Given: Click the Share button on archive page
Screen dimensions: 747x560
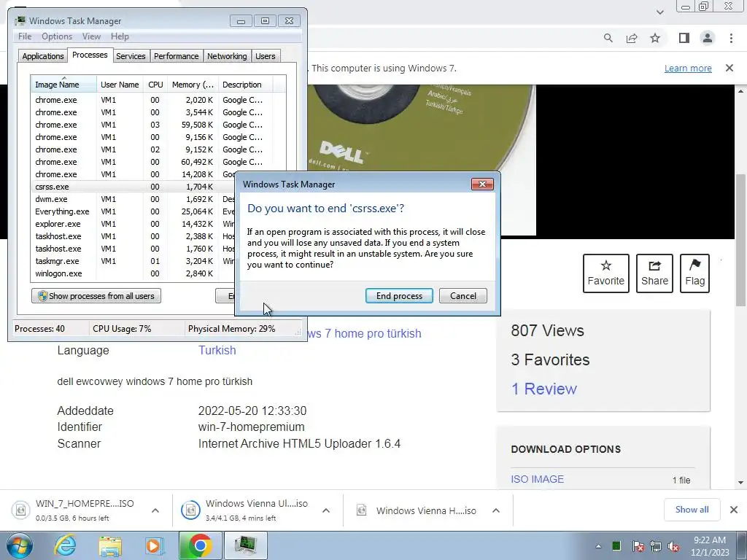Looking at the screenshot, I should tap(654, 273).
